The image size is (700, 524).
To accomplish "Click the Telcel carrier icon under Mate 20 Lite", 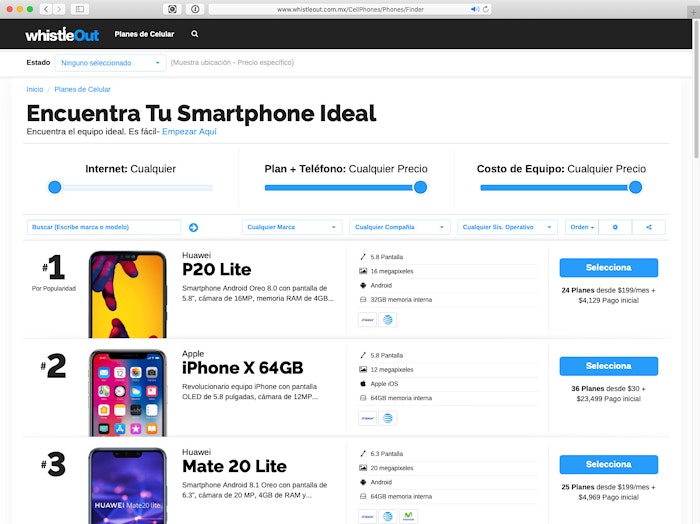I will tap(367, 516).
